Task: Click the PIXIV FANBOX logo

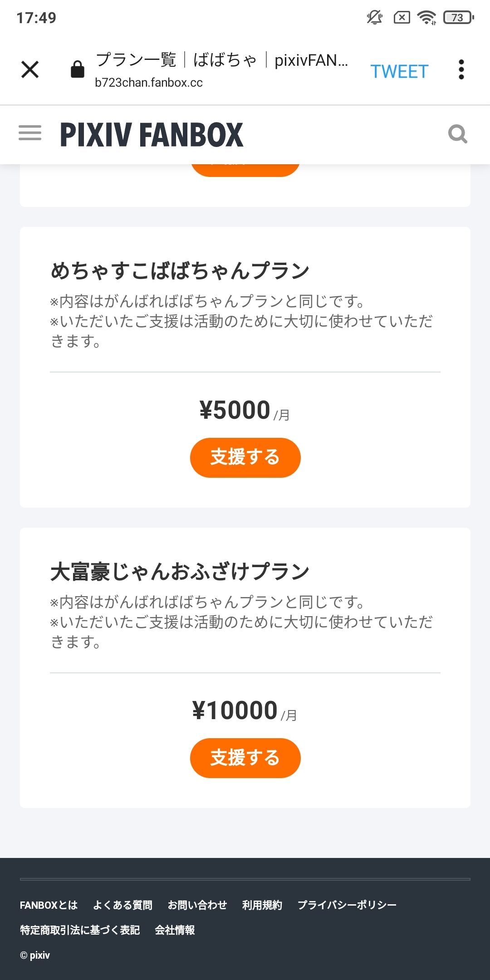Action: click(152, 135)
